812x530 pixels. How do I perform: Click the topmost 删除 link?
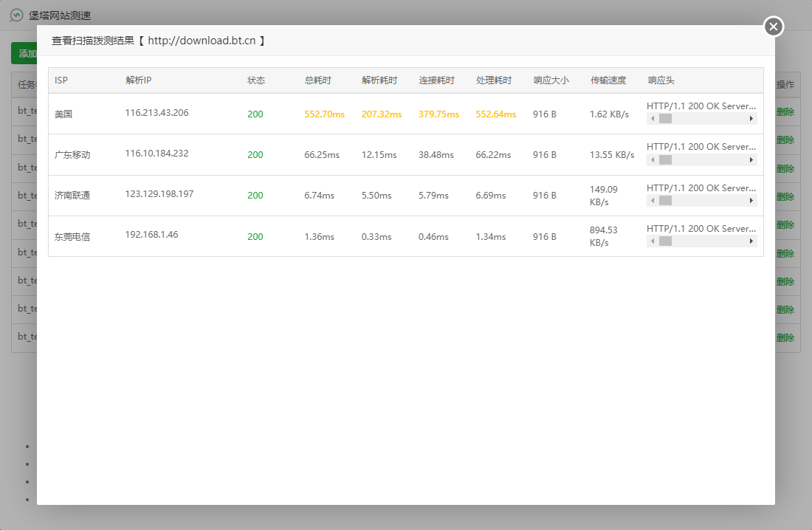pos(785,112)
